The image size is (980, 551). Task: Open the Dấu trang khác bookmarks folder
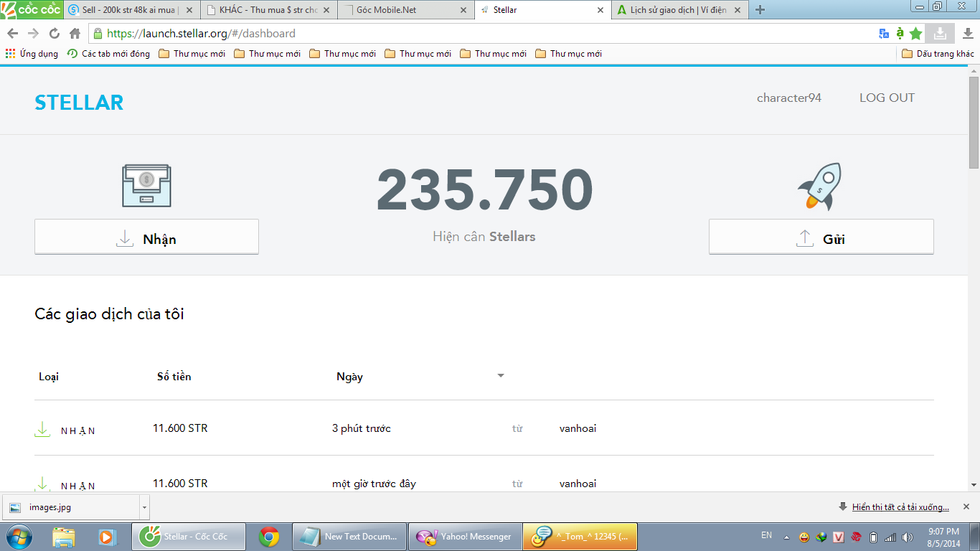[938, 54]
